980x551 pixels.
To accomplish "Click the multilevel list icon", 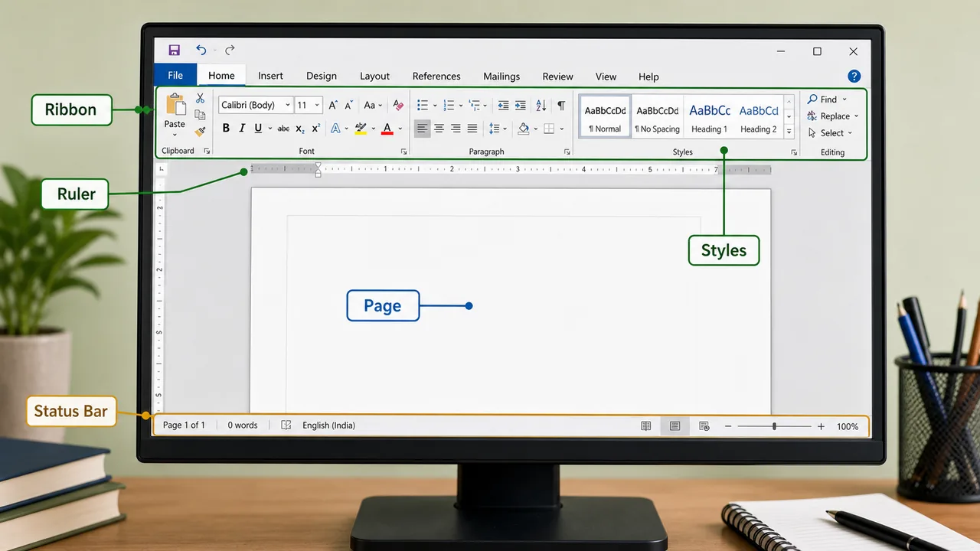I will 475,106.
